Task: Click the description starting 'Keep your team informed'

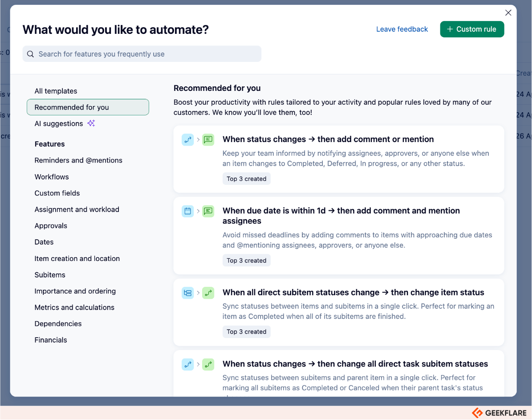Action: click(x=356, y=159)
